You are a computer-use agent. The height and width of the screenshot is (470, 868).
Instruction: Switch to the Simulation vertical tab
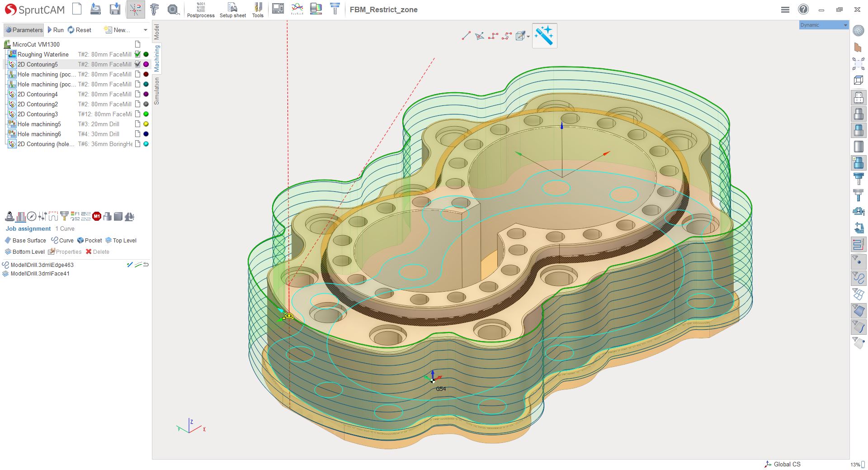157,91
